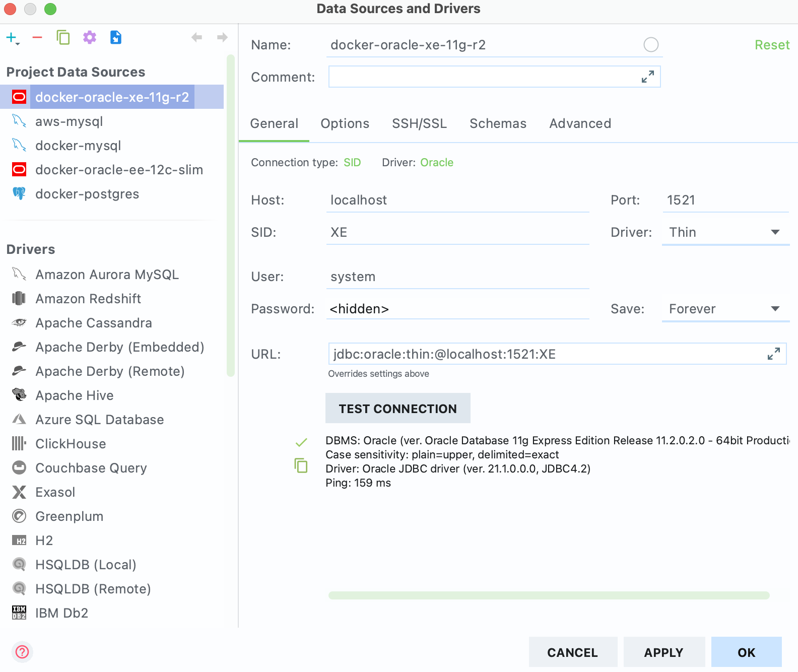Open Apache Hive driver
Screen dimensions: 798x672
click(x=112, y=395)
